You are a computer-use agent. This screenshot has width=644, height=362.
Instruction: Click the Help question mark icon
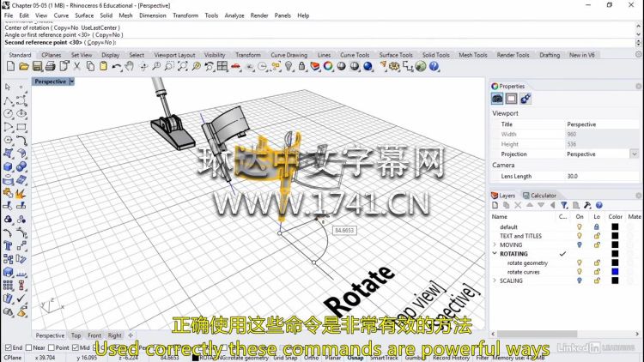click(434, 66)
